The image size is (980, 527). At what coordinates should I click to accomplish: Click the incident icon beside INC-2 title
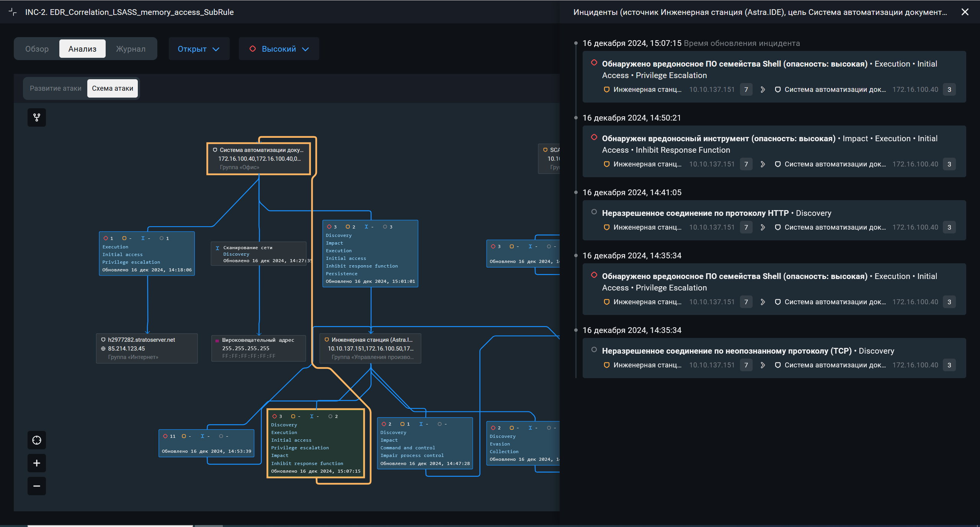[13, 12]
